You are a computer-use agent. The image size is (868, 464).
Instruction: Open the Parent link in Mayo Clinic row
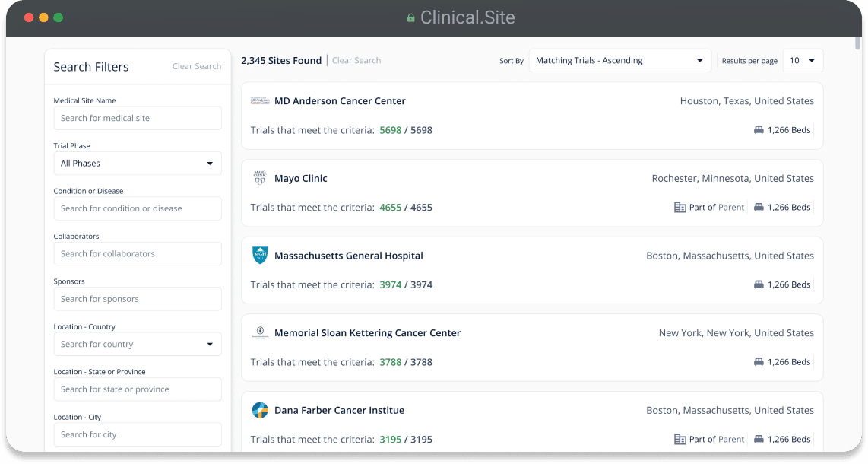731,207
